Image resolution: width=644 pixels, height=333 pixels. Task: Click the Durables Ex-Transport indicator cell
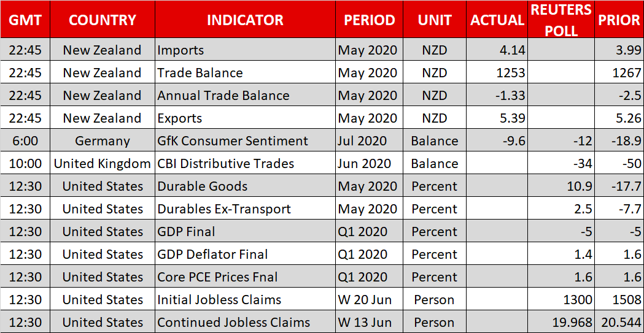[x=224, y=209]
